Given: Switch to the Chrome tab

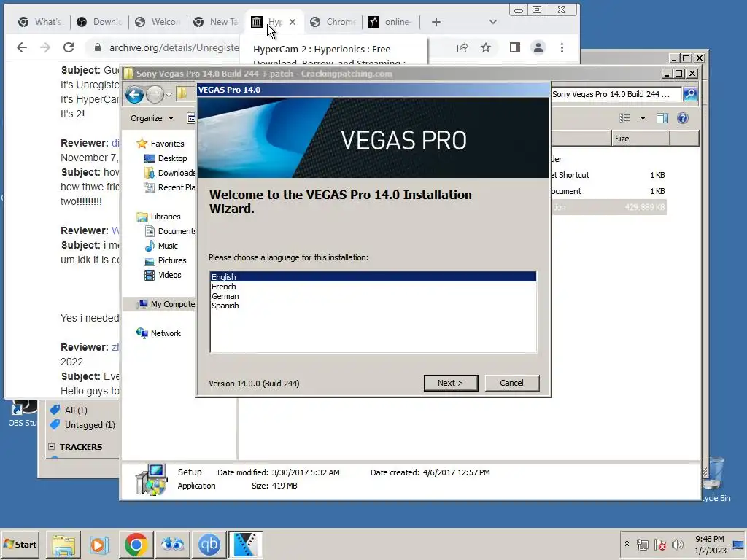Looking at the screenshot, I should pos(333,22).
